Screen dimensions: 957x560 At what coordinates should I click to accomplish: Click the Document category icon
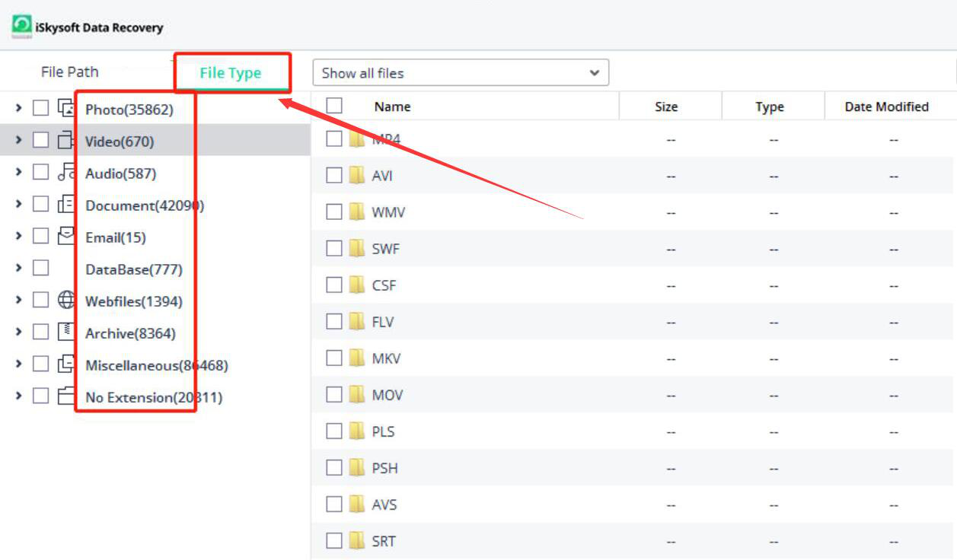(66, 205)
